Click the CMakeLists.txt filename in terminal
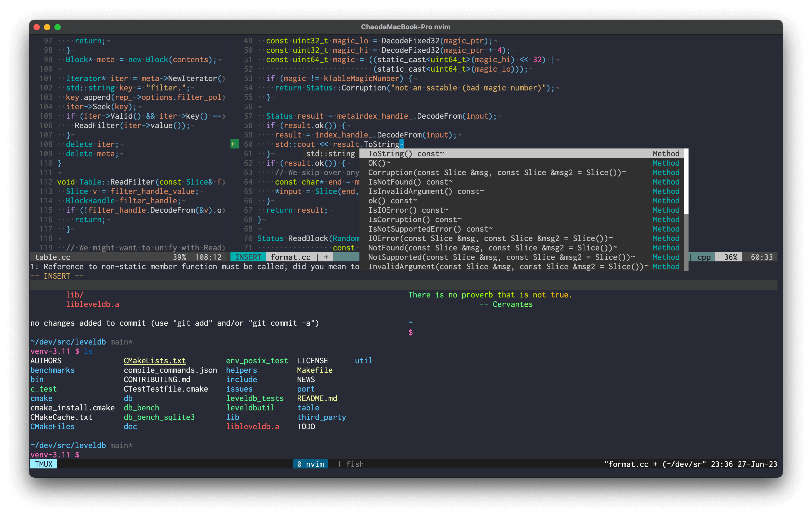Screen dimensions: 812x516 (154, 361)
